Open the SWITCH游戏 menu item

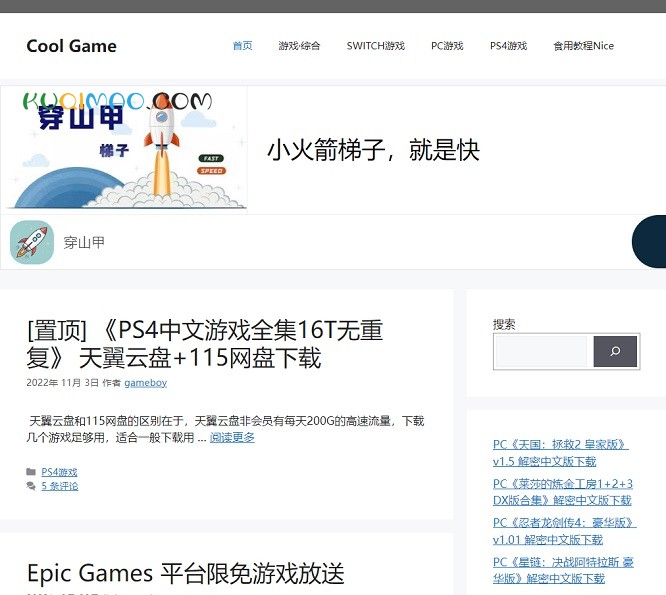pyautogui.click(x=375, y=46)
